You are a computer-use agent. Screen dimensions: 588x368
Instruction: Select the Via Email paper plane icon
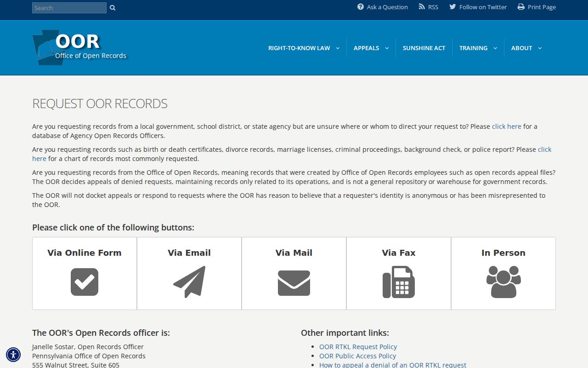[x=189, y=282]
